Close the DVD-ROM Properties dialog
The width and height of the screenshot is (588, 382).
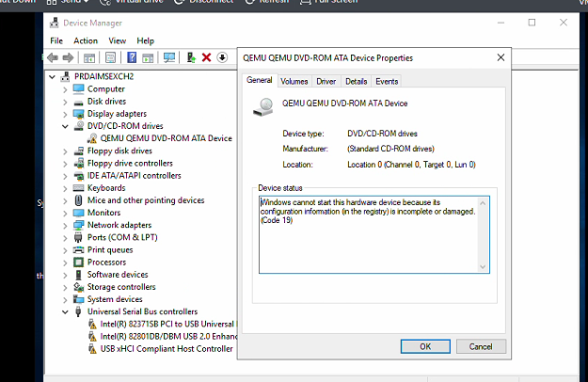pos(501,57)
